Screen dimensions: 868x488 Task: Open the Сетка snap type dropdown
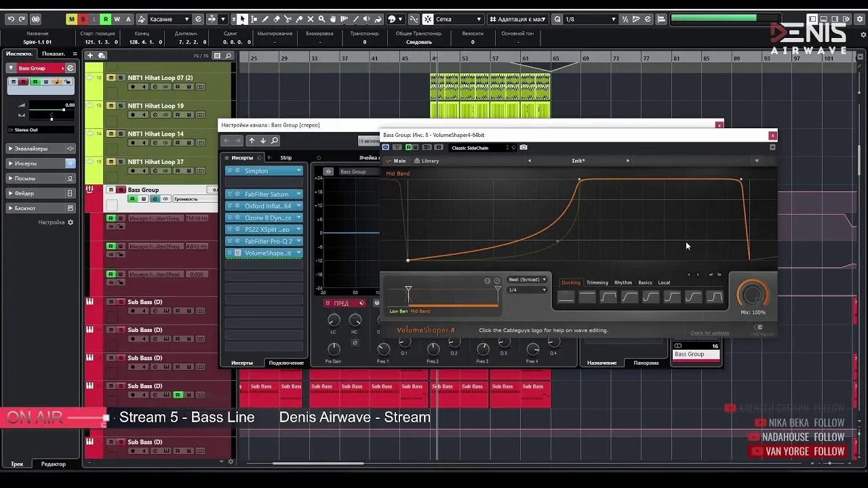point(459,19)
